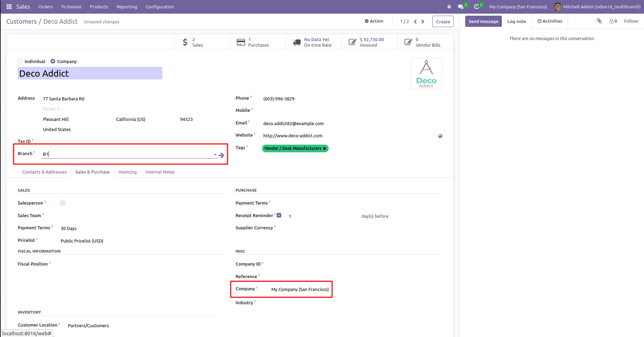Click the salesperson avatar placeholder

[63, 203]
